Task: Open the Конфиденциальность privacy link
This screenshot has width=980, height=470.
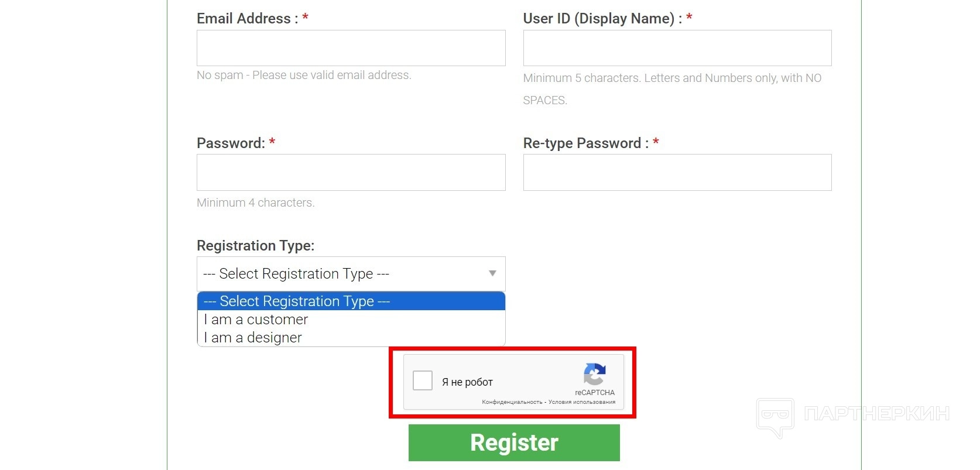Action: (512, 402)
